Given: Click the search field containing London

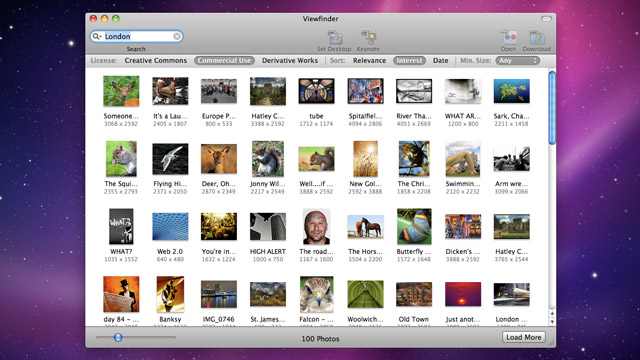Looking at the screenshot, I should point(136,36).
